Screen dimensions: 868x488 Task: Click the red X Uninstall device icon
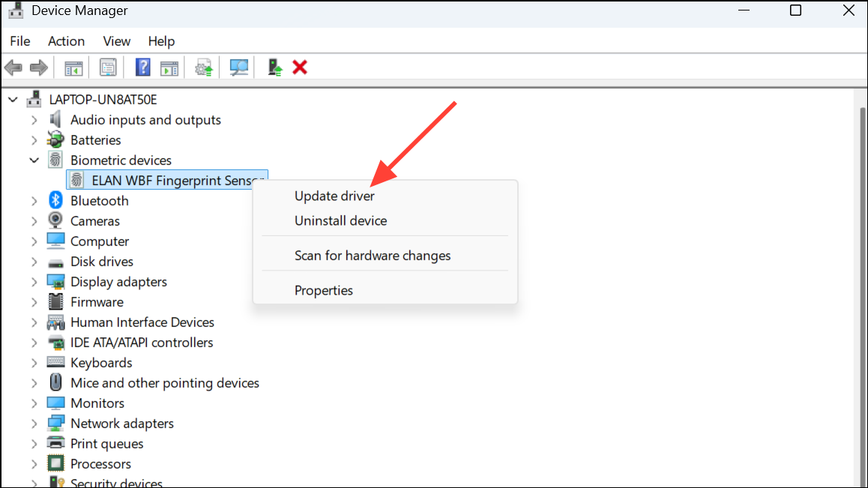pyautogui.click(x=300, y=67)
